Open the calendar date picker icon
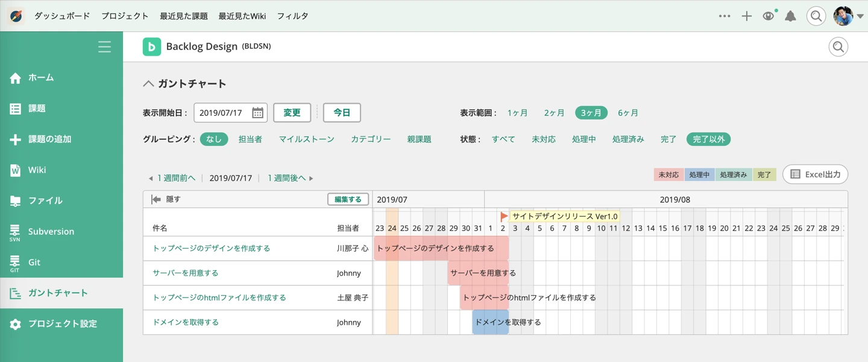Screen dimensions: 868x362 pos(257,113)
